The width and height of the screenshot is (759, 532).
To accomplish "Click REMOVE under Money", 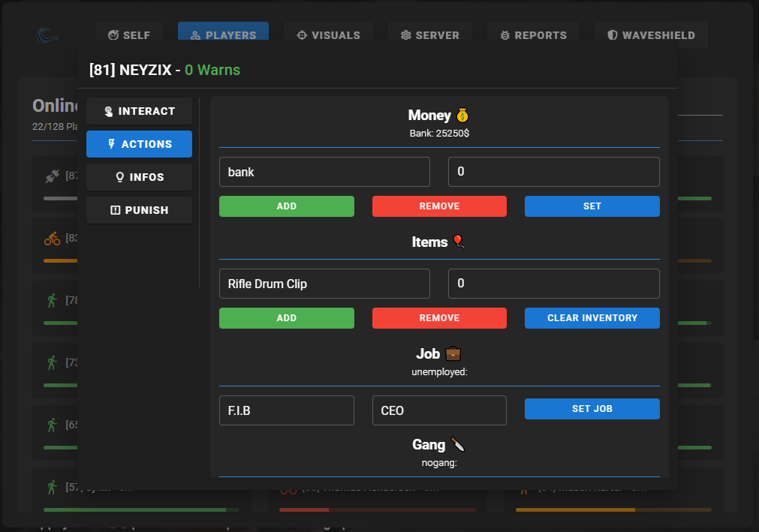I will 439,206.
